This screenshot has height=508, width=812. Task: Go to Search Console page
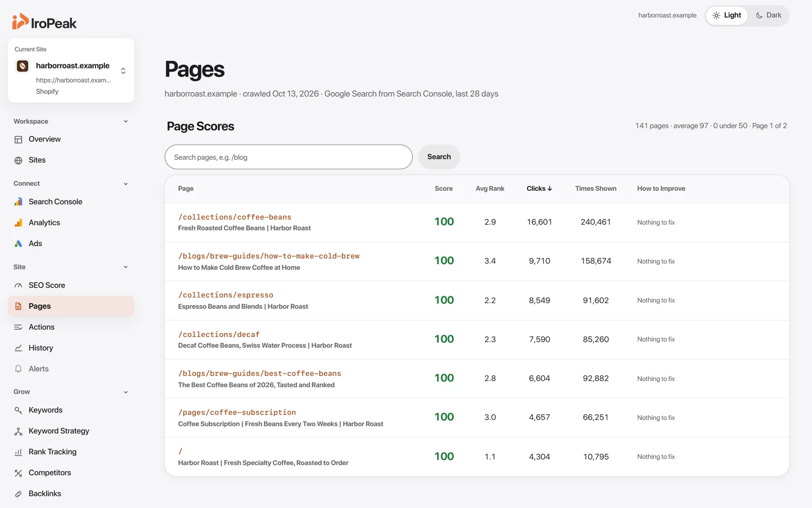[x=71, y=202]
